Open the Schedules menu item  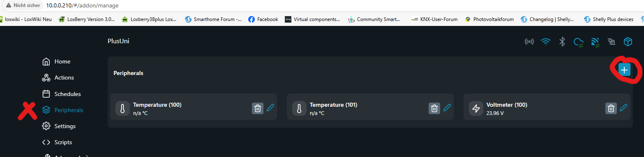coord(62,94)
